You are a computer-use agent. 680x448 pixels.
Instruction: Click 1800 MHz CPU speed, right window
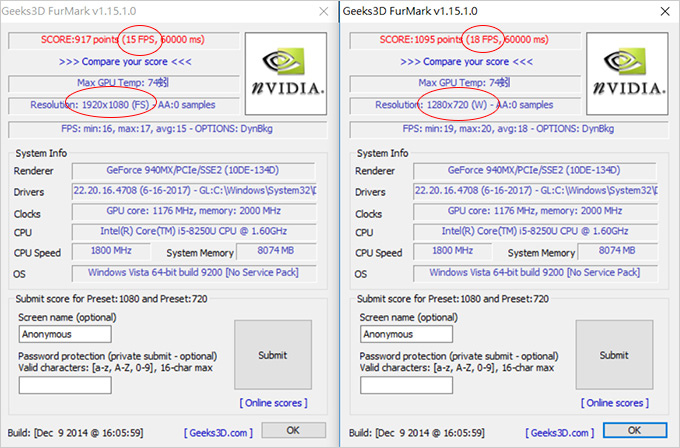(x=453, y=251)
